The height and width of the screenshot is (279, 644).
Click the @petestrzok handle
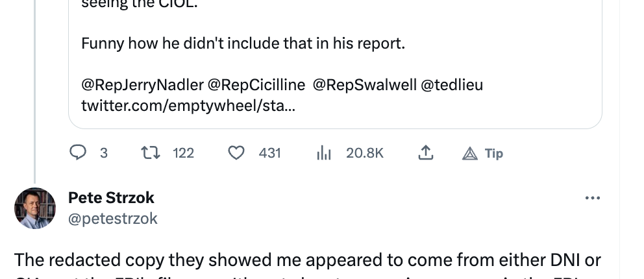[113, 218]
